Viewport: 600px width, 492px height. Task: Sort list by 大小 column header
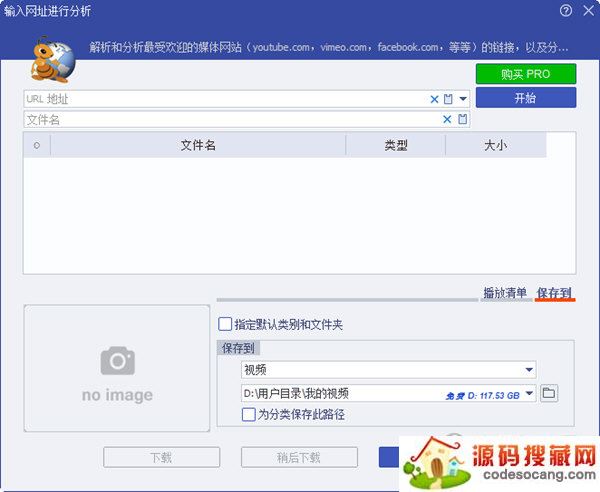click(x=496, y=145)
